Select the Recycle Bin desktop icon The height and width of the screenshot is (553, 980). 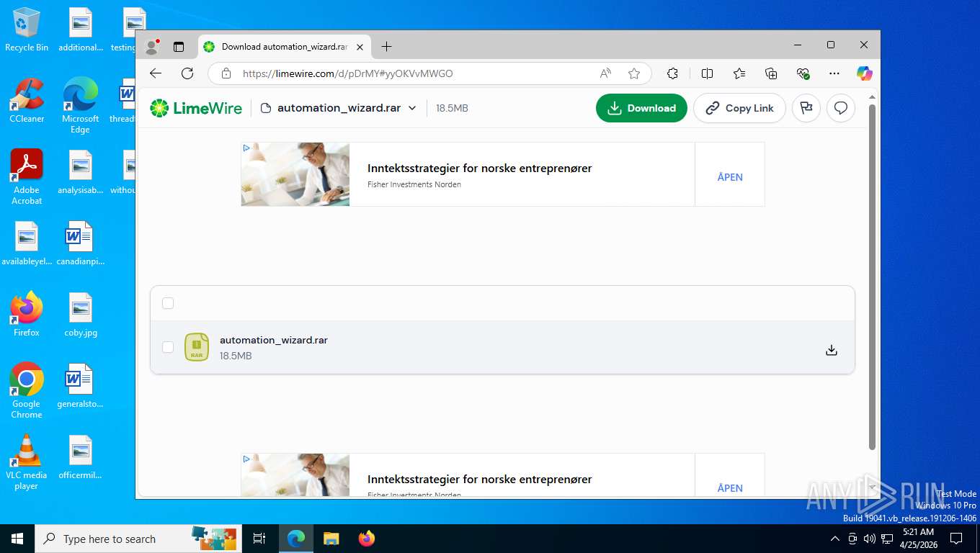[27, 30]
